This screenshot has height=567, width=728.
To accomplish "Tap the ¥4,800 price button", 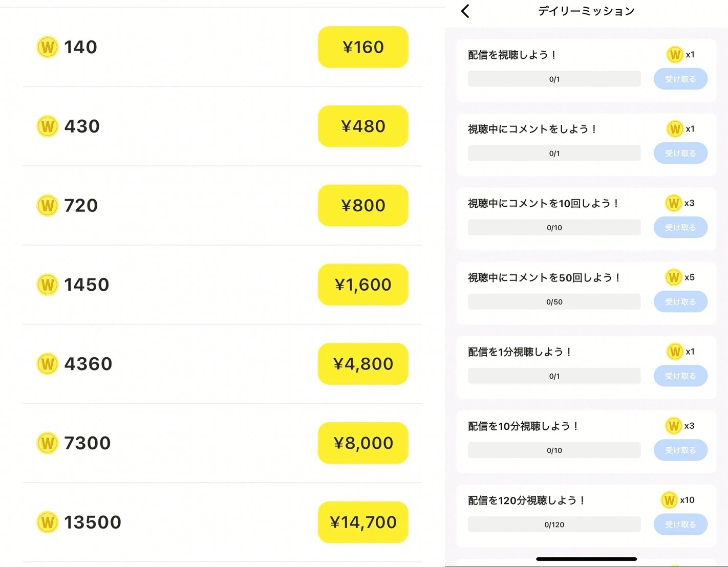I will tap(363, 364).
